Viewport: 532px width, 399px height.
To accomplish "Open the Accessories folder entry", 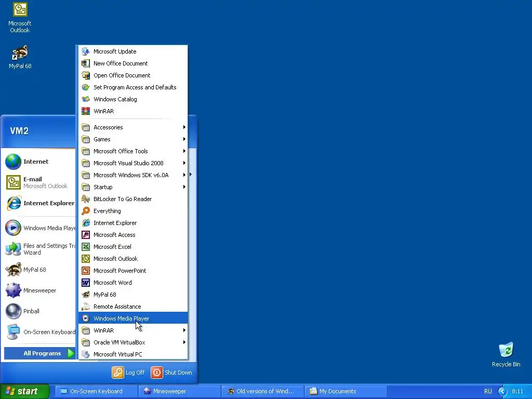I will click(133, 127).
